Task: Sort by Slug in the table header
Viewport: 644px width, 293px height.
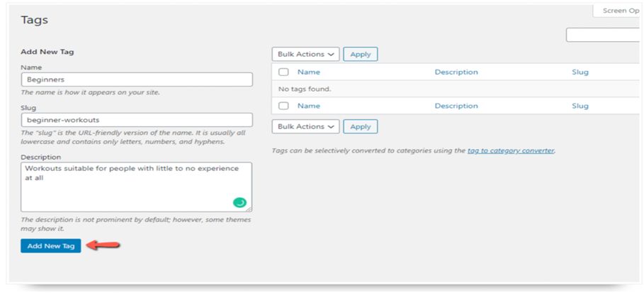Action: (x=580, y=72)
